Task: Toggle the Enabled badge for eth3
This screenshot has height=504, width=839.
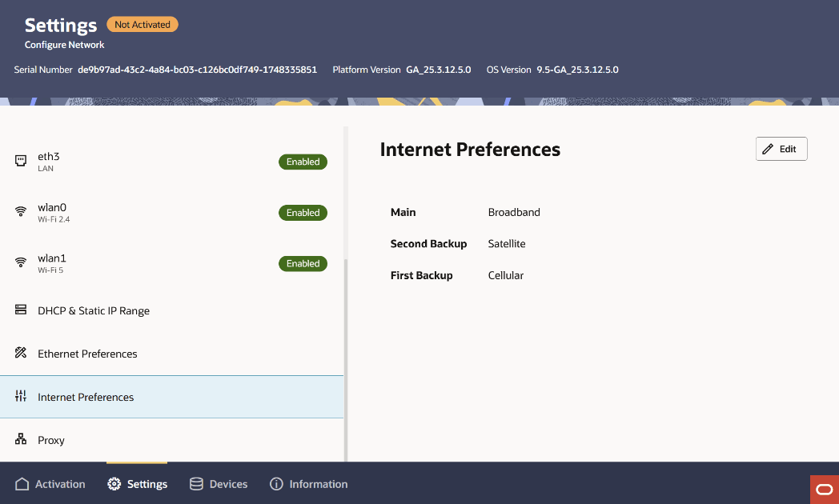Action: click(303, 161)
